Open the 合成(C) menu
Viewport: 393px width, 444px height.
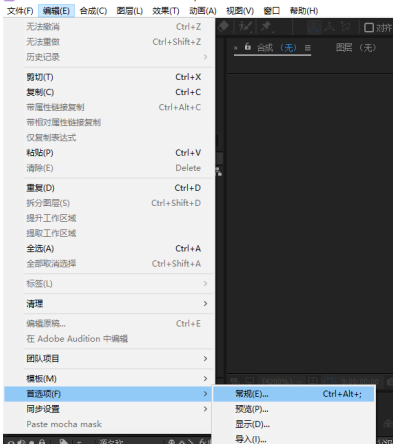[93, 11]
